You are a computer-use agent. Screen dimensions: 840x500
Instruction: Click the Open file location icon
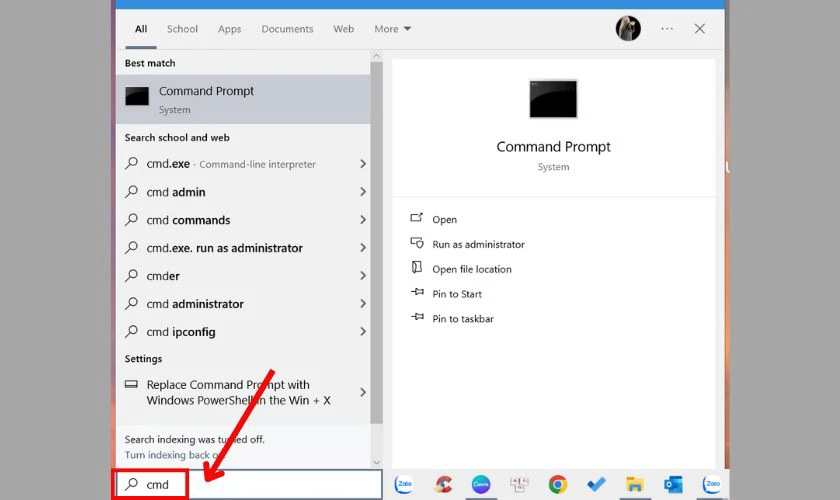tap(416, 267)
